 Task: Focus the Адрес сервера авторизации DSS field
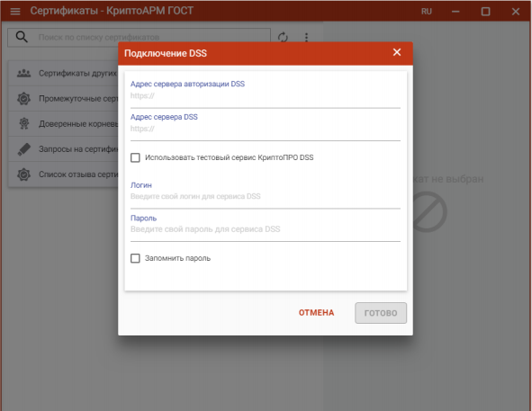coord(266,96)
